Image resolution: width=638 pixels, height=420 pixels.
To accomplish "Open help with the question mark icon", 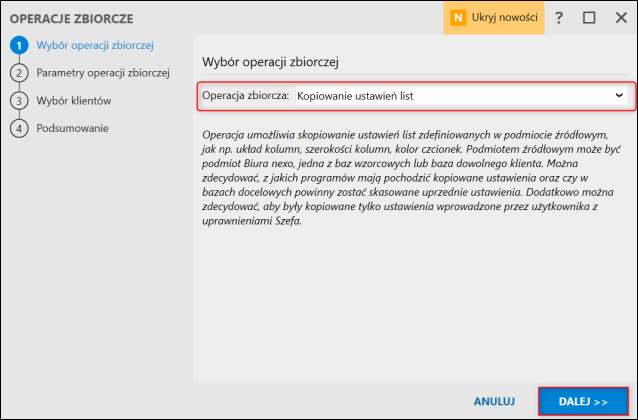I will click(559, 18).
